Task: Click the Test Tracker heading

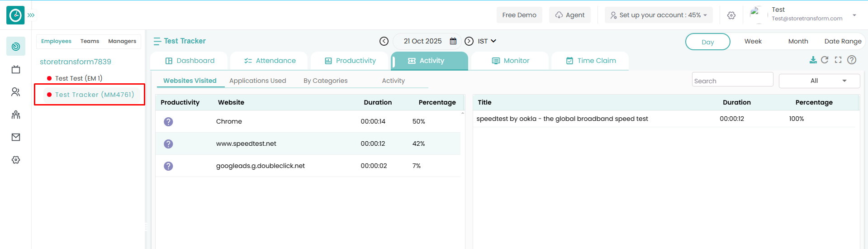Action: pos(185,41)
